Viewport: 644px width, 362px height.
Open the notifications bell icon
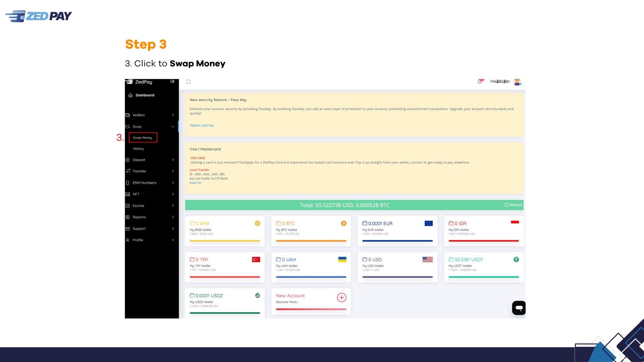tap(480, 81)
